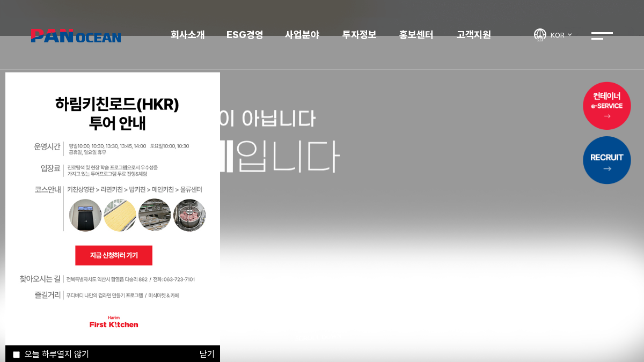The height and width of the screenshot is (362, 644).
Task: Open the 회사소개 menu
Action: tap(188, 35)
